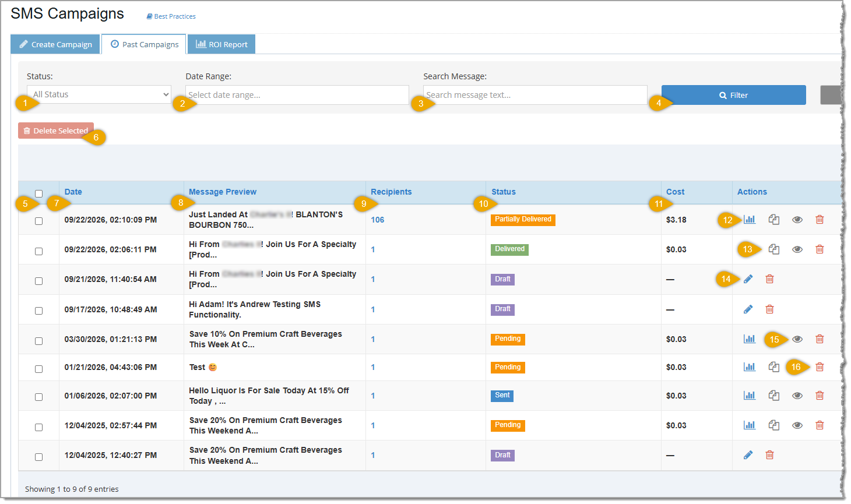
Task: Sort campaigns by Cost column
Action: pos(676,192)
